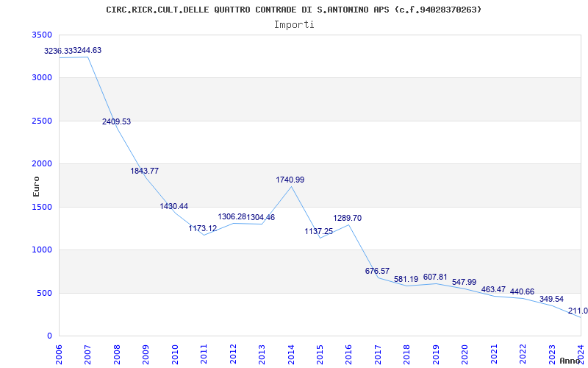
Task: Click the x-axis year 2008
Action: point(117,355)
